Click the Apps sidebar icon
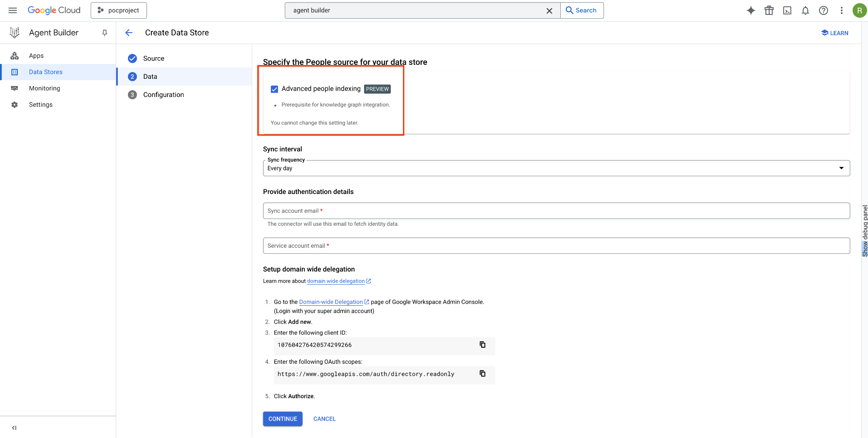Image resolution: width=868 pixels, height=438 pixels. 15,55
